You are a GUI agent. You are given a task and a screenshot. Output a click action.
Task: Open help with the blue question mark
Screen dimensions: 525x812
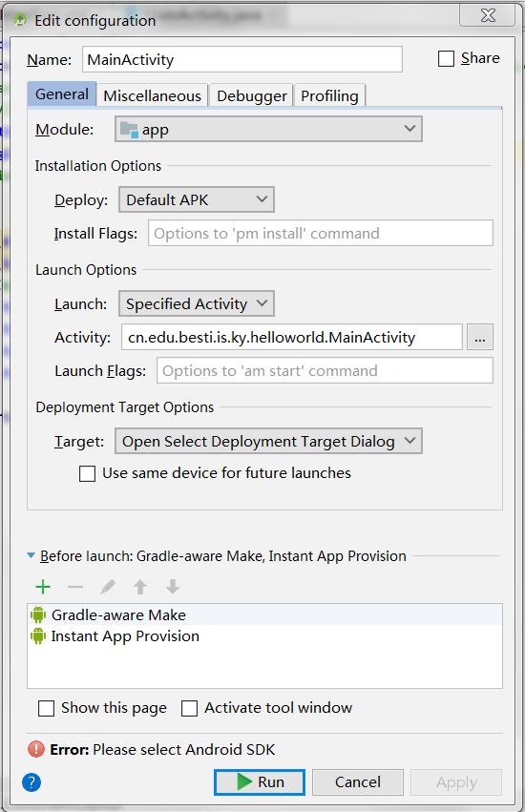(31, 782)
